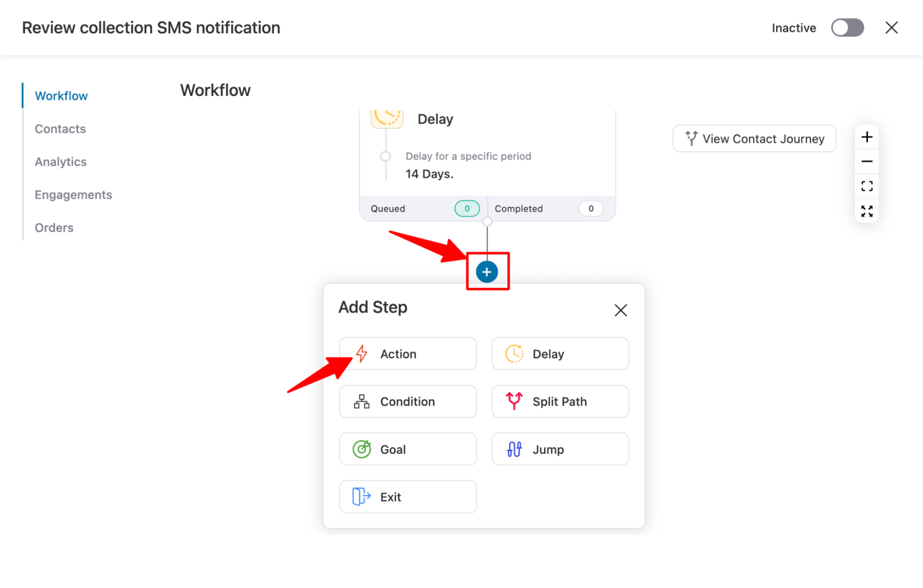Select the Analytics menu item
Screen dimensions: 923x588
60,162
